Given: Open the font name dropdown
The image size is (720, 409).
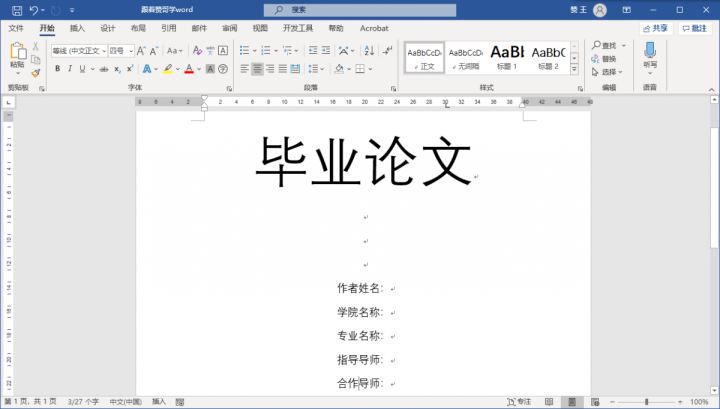Looking at the screenshot, I should [x=105, y=51].
